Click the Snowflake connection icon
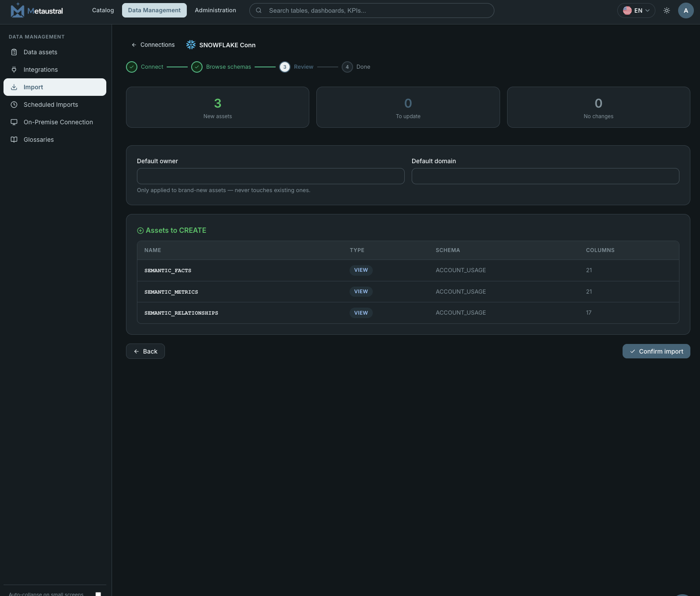Screen dimensions: 700x596 [191, 45]
